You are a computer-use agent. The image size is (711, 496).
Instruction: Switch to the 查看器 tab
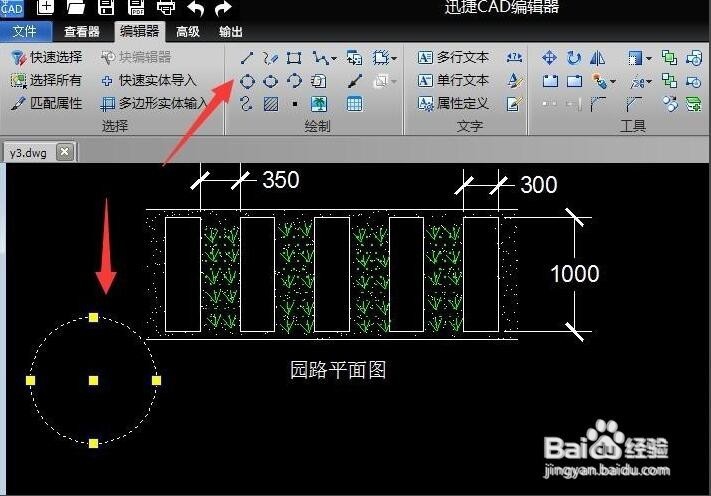tap(82, 31)
